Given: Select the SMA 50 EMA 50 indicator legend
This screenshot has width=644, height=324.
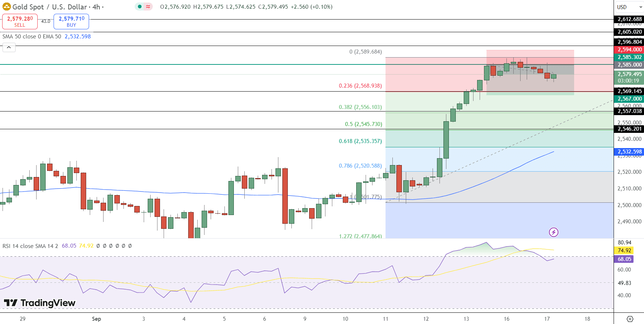Looking at the screenshot, I should tap(32, 37).
